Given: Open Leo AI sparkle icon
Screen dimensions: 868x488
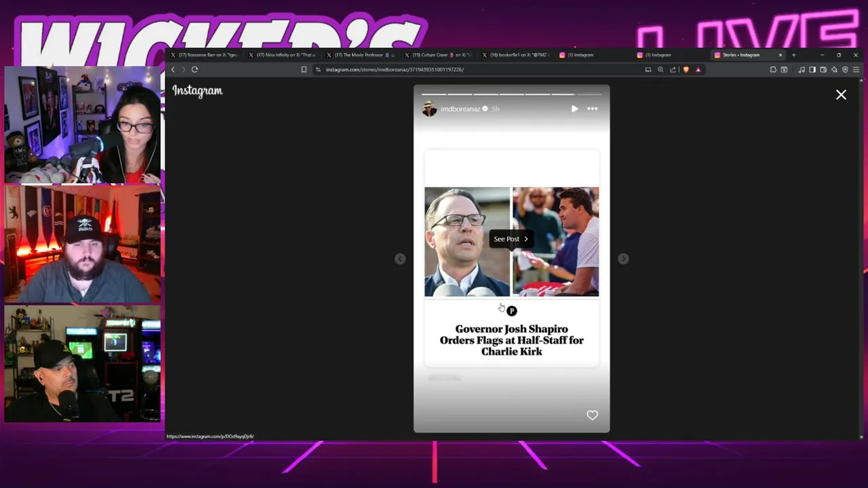Looking at the screenshot, I should coord(834,69).
